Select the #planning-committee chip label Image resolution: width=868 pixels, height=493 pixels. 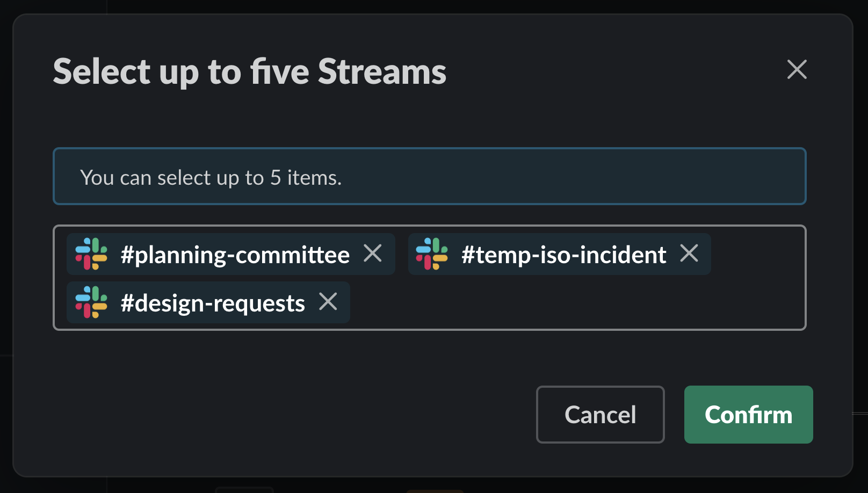pos(235,255)
